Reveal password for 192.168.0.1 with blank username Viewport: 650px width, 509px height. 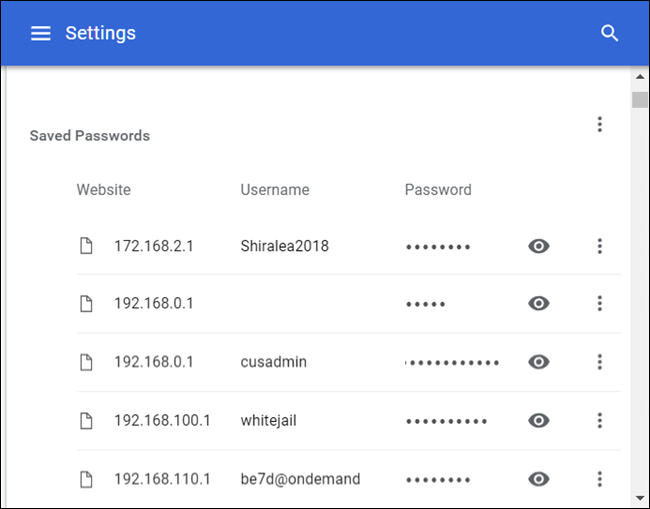539,304
